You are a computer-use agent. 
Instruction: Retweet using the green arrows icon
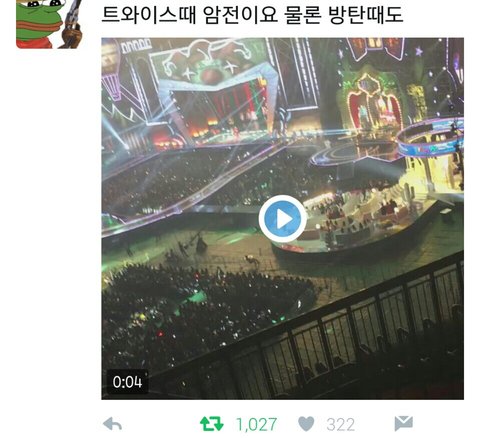pyautogui.click(x=212, y=424)
